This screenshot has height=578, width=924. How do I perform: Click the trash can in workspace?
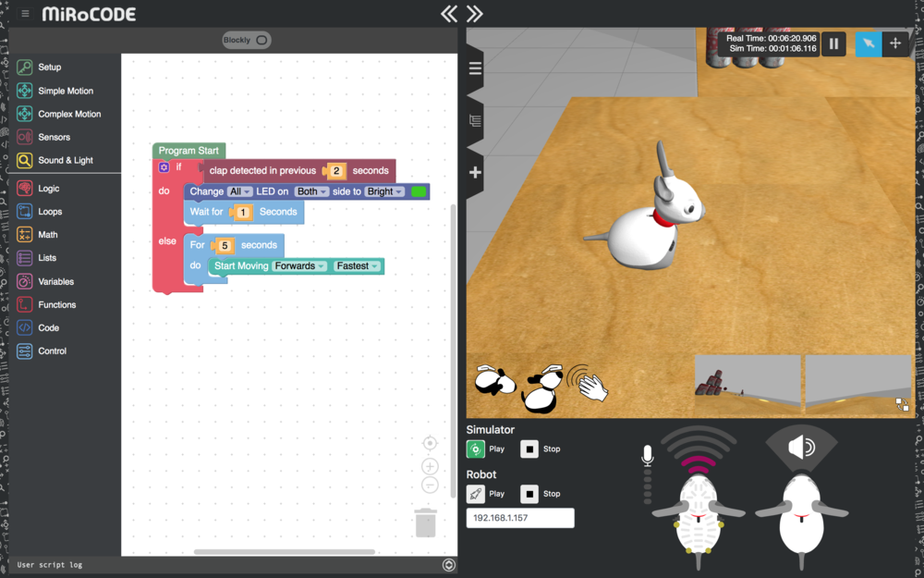(x=425, y=523)
